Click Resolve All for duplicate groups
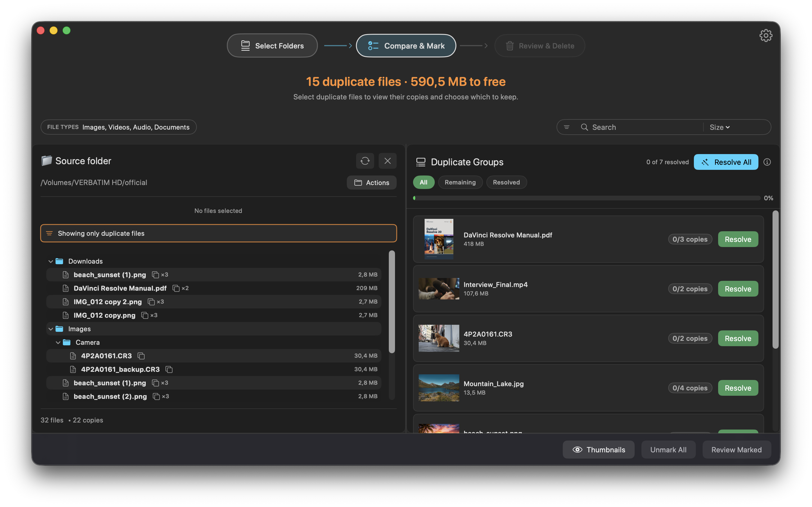Viewport: 812px width, 507px height. (x=726, y=162)
